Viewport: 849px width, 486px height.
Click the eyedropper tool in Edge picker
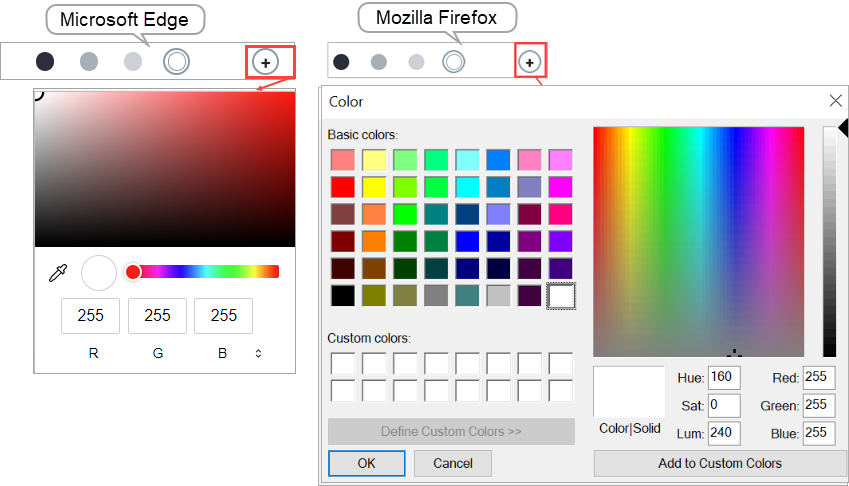coord(57,273)
